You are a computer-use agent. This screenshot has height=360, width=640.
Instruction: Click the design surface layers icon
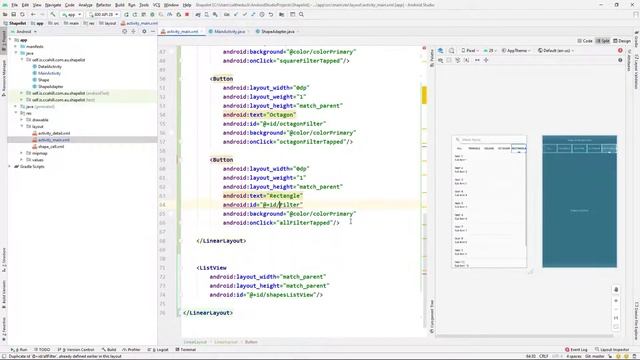[x=441, y=51]
